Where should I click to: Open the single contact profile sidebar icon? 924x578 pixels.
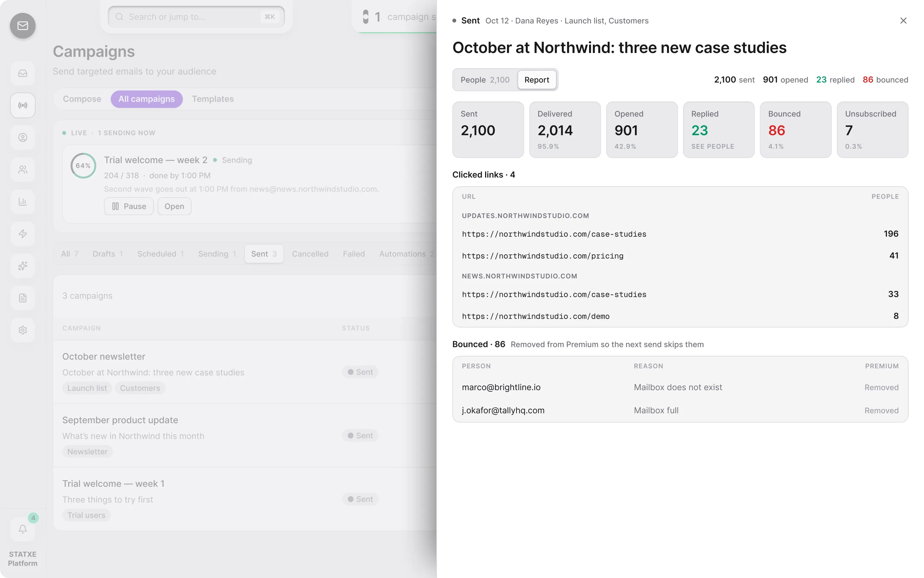(22, 137)
